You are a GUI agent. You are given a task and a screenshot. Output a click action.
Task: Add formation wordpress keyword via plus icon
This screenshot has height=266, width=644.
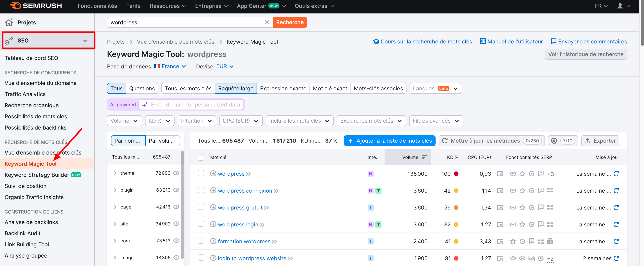[213, 241]
